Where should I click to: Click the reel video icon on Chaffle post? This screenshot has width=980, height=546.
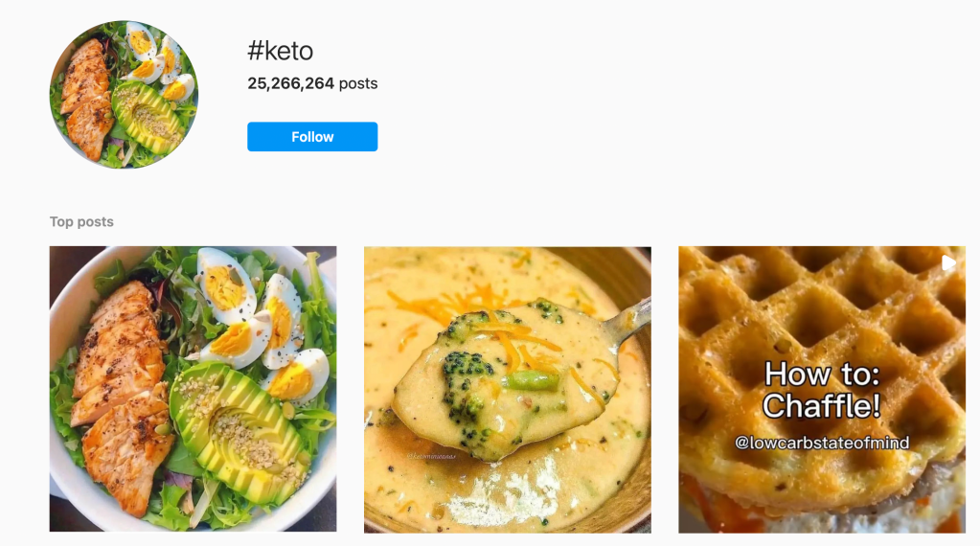coord(948,262)
